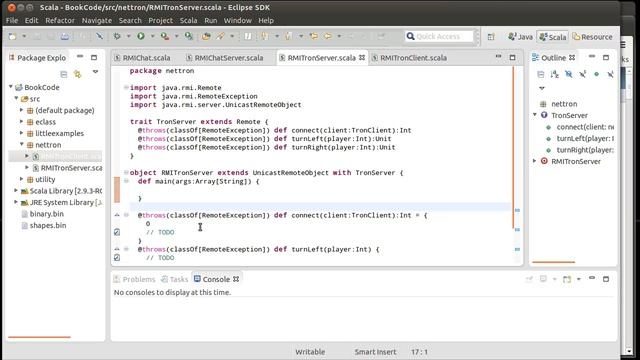Screen dimensions: 640x360
Task: Open the Window menu
Action: [x=237, y=20]
